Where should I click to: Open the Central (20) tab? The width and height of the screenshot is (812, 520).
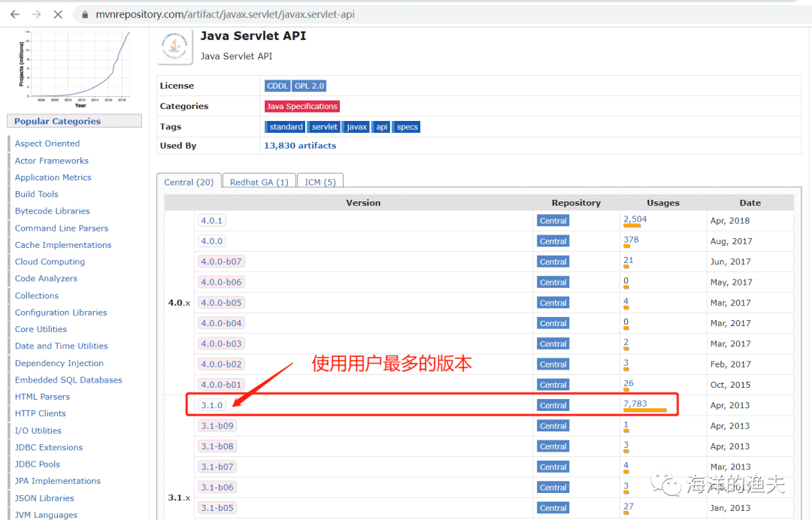[189, 181]
